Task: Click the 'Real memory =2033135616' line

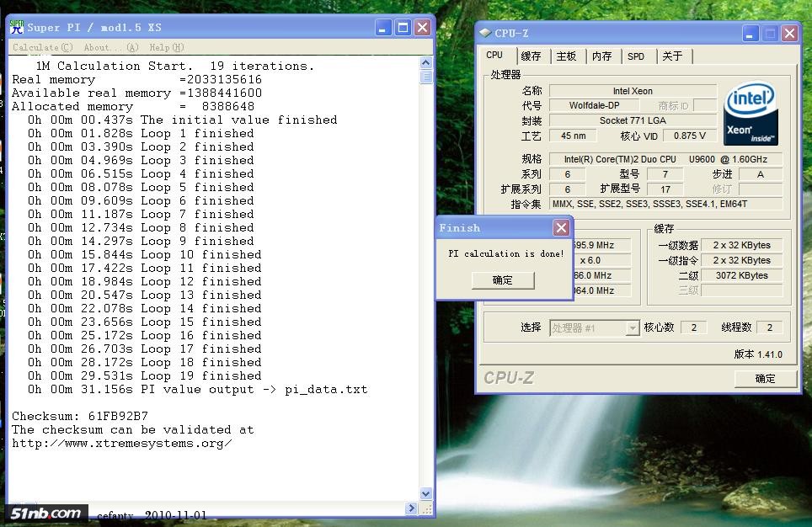Action: tap(136, 80)
